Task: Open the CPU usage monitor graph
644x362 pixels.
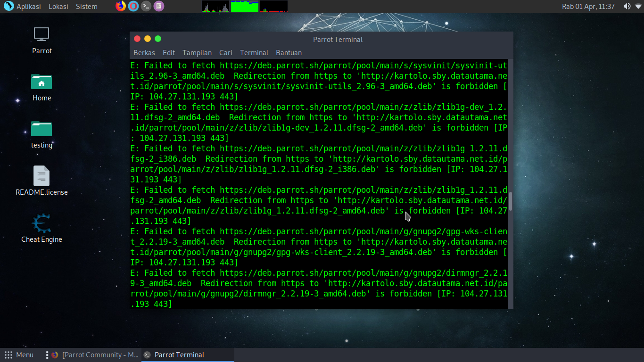Action: point(215,6)
